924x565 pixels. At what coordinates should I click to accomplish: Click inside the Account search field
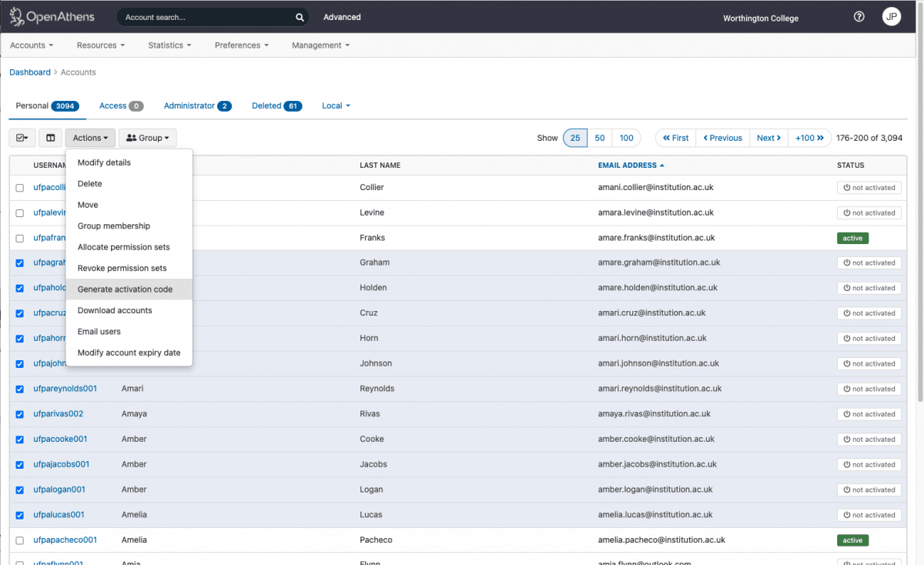[208, 16]
